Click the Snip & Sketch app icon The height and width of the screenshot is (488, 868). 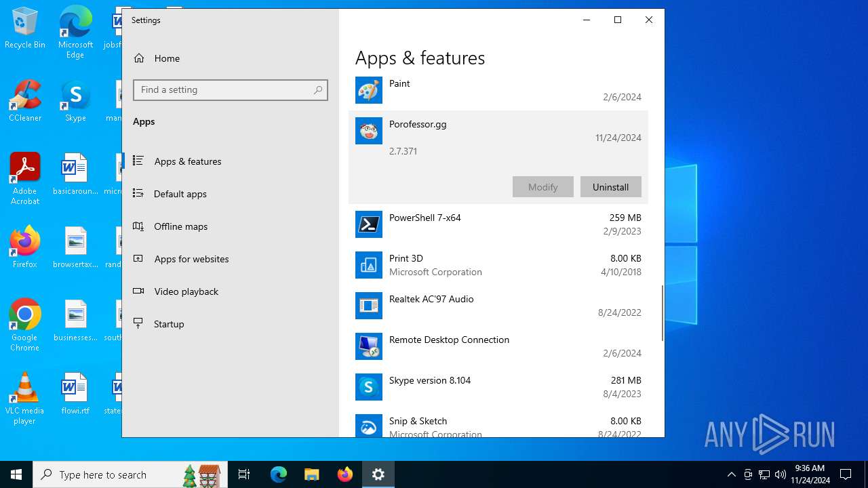369,426
